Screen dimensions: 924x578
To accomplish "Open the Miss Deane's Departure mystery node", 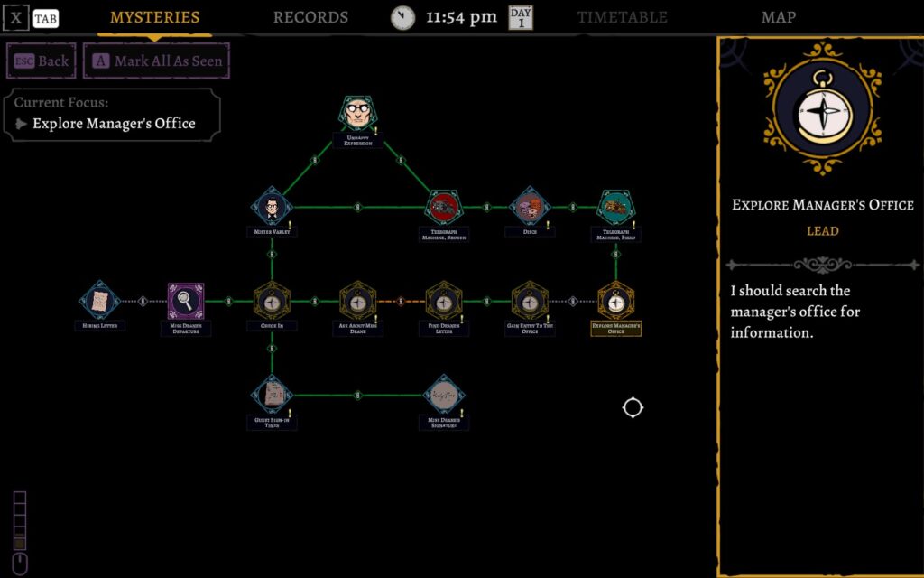I will pyautogui.click(x=186, y=301).
